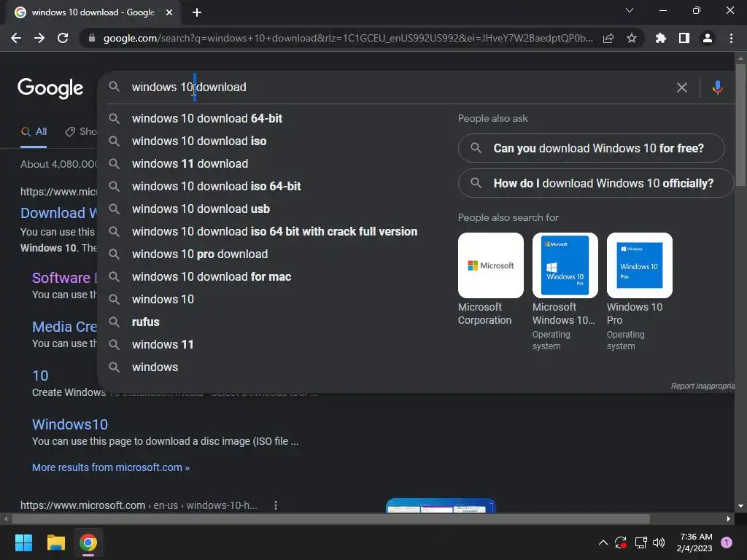Click the magnifier icon in the search box
This screenshot has height=560, width=747.
coord(114,87)
